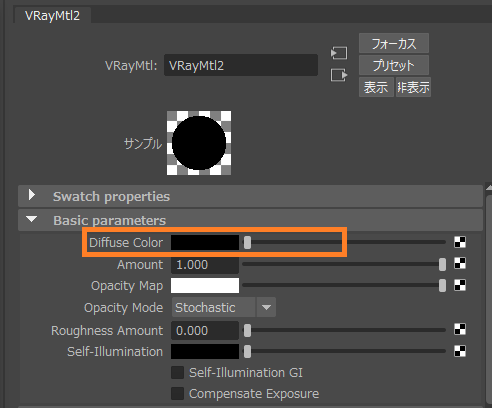Click the 表示 button

click(x=376, y=87)
